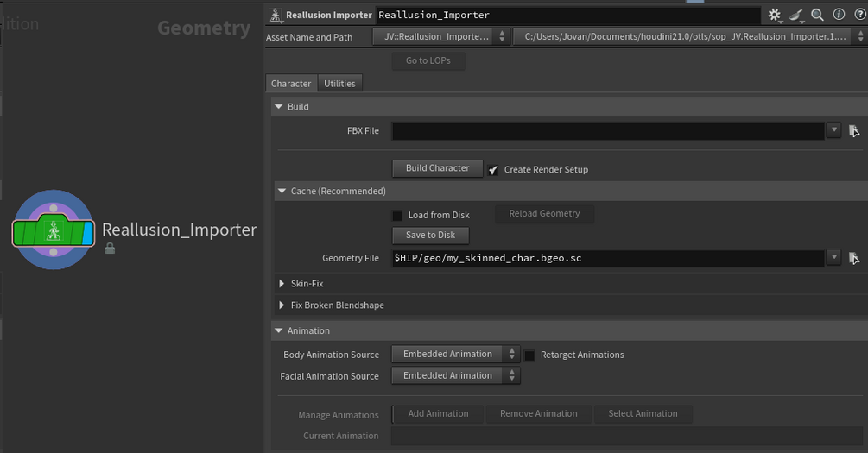Click the Body Animation Source label
868x453 pixels.
(331, 355)
